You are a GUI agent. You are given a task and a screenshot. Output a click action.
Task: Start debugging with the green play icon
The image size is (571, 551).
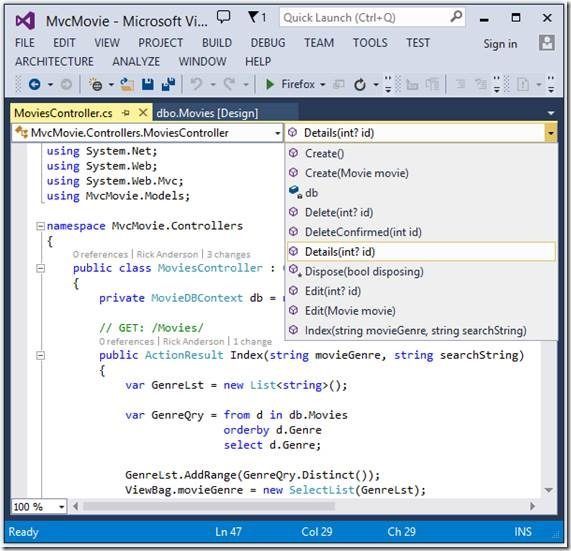270,84
